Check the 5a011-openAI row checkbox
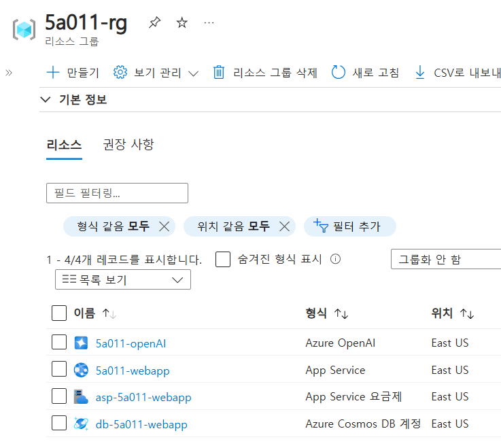The width and height of the screenshot is (501, 448). coord(59,342)
